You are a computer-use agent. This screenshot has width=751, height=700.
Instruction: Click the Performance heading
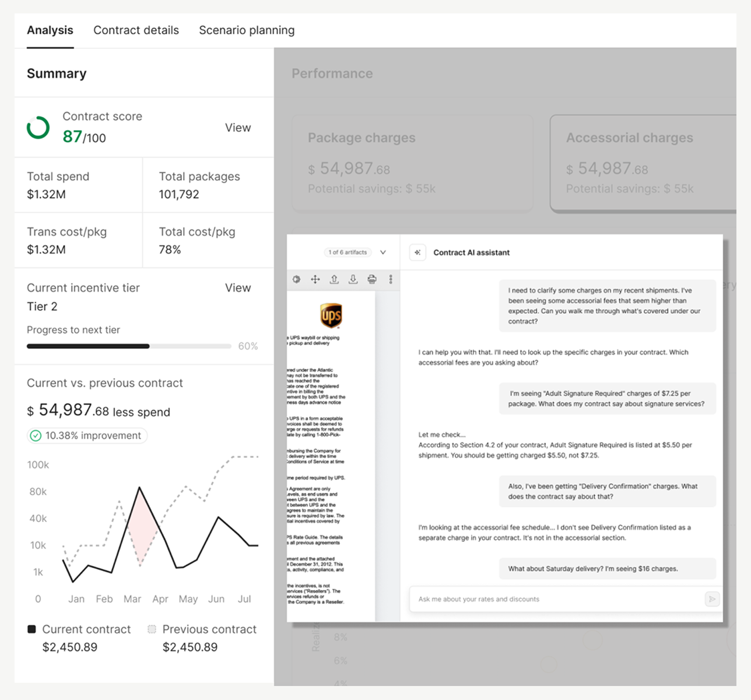click(x=332, y=73)
